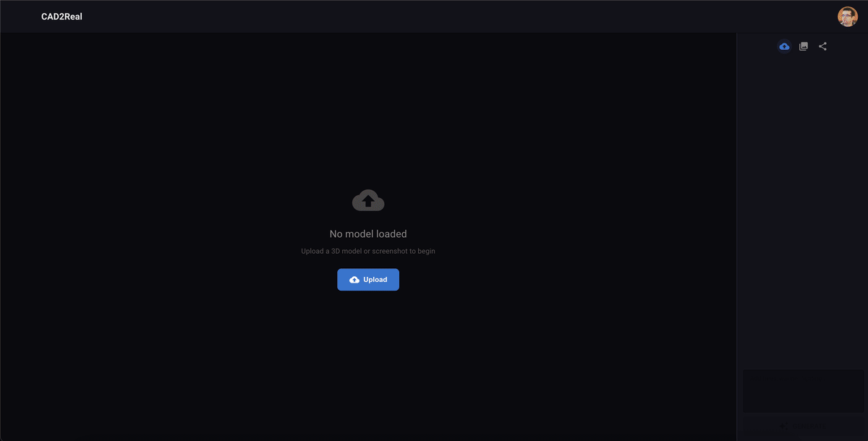This screenshot has width=868, height=441.
Task: Select the cloud upload tab in sidebar
Action: click(x=784, y=46)
